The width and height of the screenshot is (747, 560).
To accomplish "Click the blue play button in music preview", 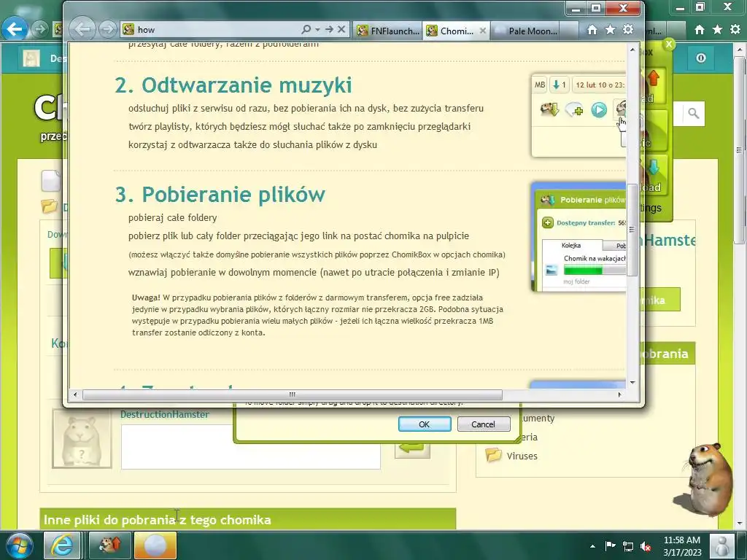I will (599, 110).
